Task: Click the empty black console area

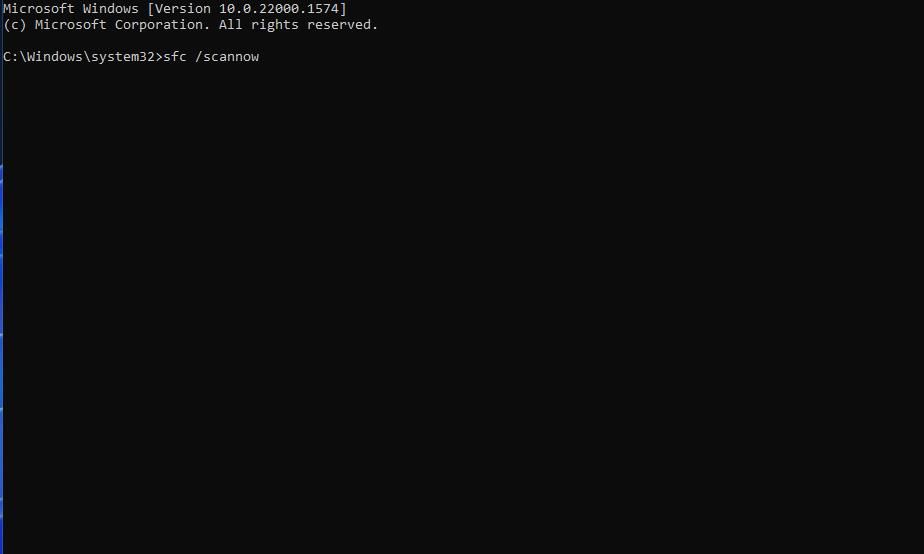Action: [x=463, y=306]
